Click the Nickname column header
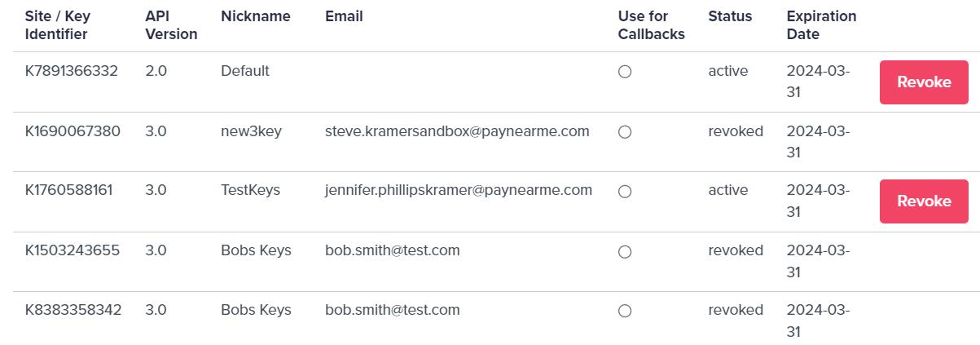 (x=255, y=16)
